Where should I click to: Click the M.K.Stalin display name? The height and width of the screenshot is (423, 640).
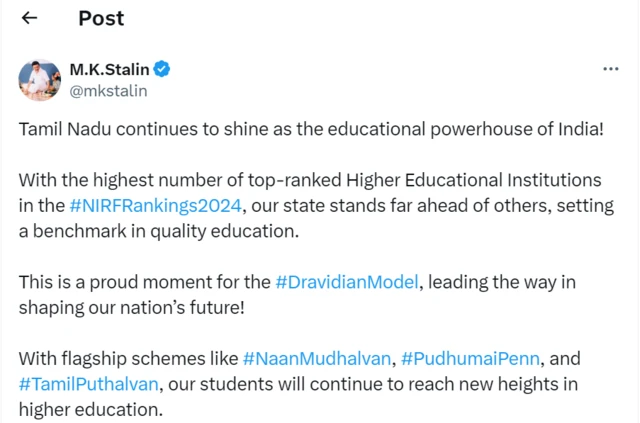[x=109, y=69]
